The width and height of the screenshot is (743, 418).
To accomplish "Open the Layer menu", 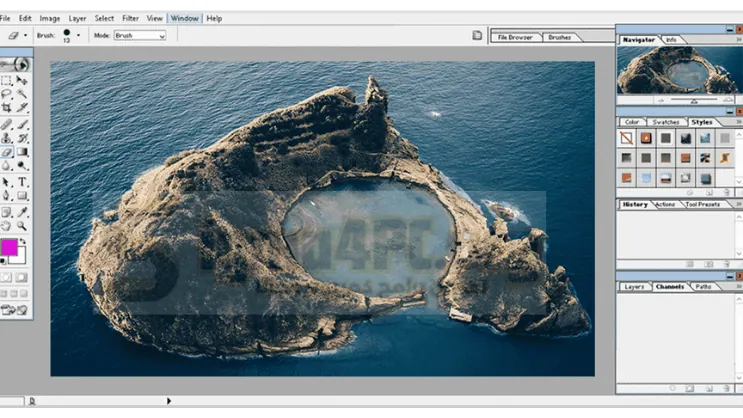I will (77, 18).
